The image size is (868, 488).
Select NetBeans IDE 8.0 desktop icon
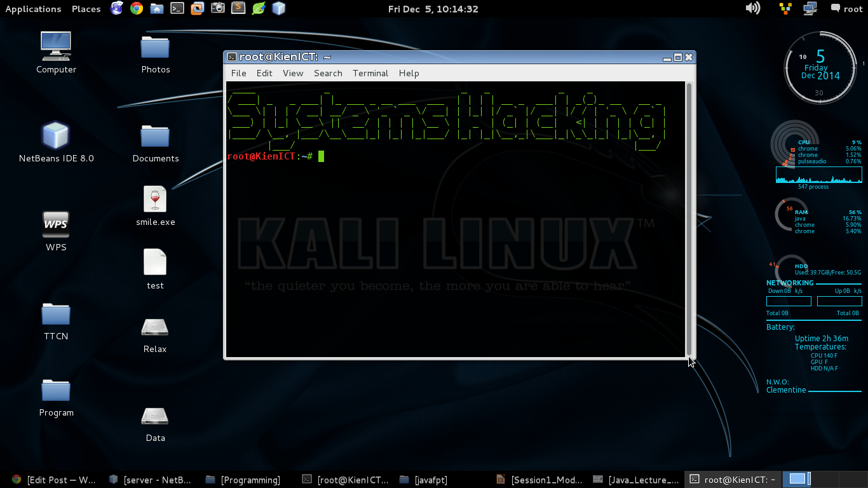[x=56, y=142]
